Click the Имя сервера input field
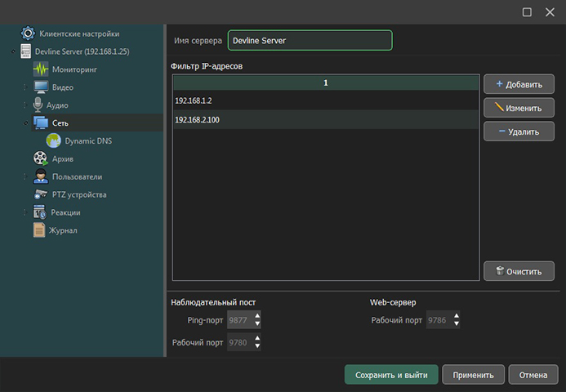566x392 pixels. click(310, 40)
